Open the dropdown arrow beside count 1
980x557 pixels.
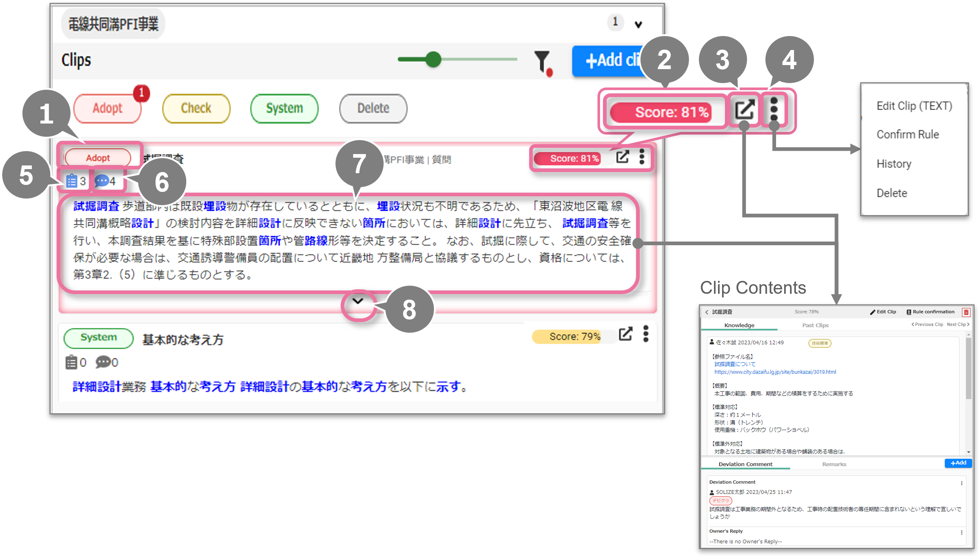pyautogui.click(x=638, y=25)
